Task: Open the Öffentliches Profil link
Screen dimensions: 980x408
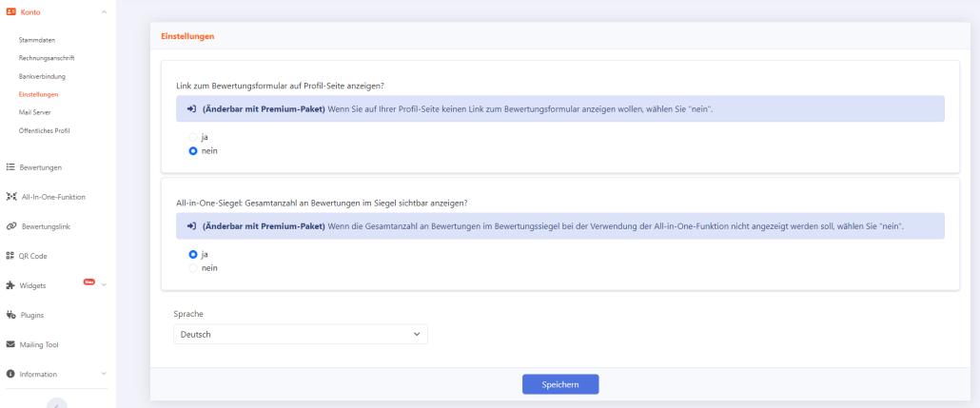Action: click(44, 130)
